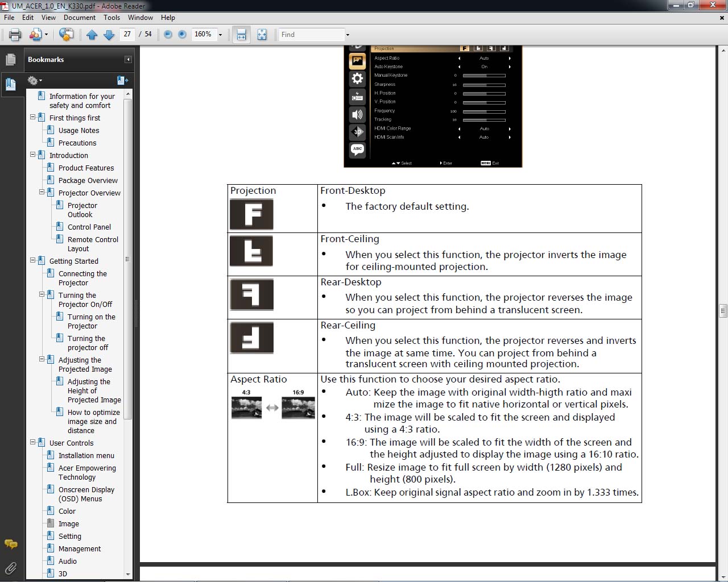Image resolution: width=728 pixels, height=582 pixels.
Task: Click the 4:3 aspect ratio sample image
Action: click(x=246, y=408)
